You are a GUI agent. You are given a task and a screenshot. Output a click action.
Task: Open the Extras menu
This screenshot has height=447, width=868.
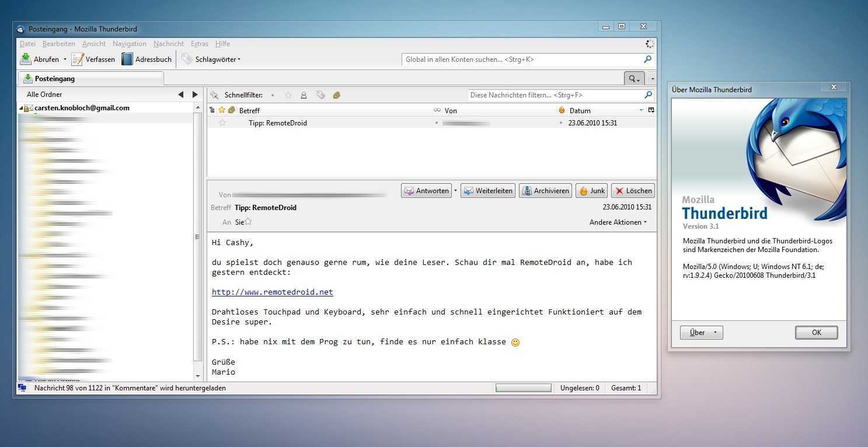point(200,44)
